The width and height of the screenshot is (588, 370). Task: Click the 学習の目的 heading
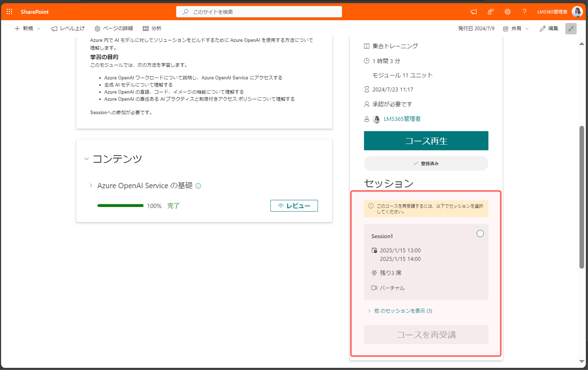(104, 57)
